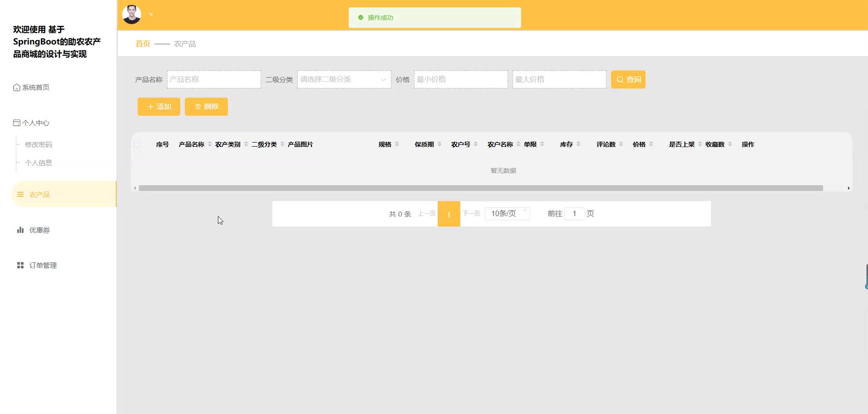Click the 查询 search button
Screen dimensions: 868x414
point(628,79)
